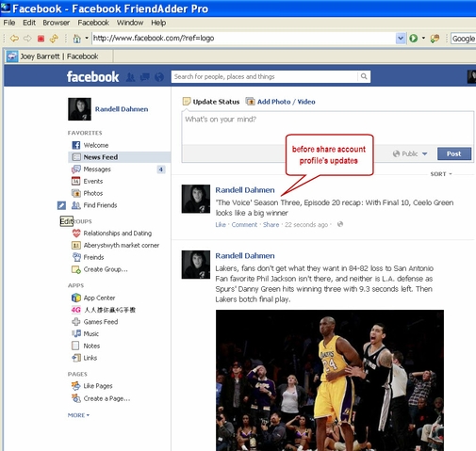Expand the URL address bar dropdown
Viewport: 476px width, 451px height.
point(401,39)
